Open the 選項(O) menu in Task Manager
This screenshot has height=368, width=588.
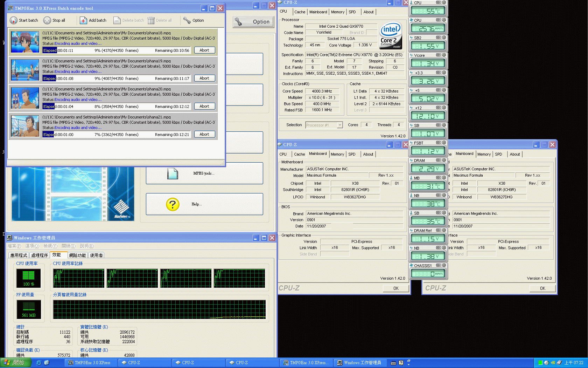(x=32, y=246)
